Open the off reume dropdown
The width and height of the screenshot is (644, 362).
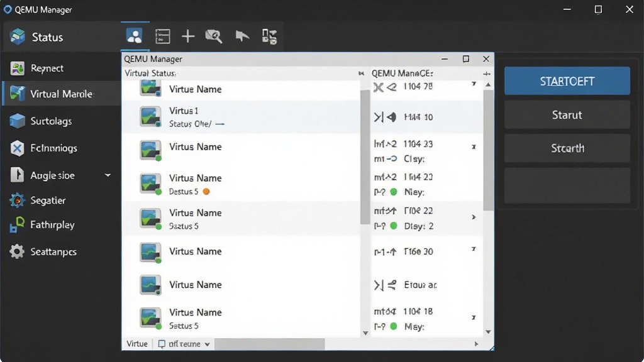(184, 344)
